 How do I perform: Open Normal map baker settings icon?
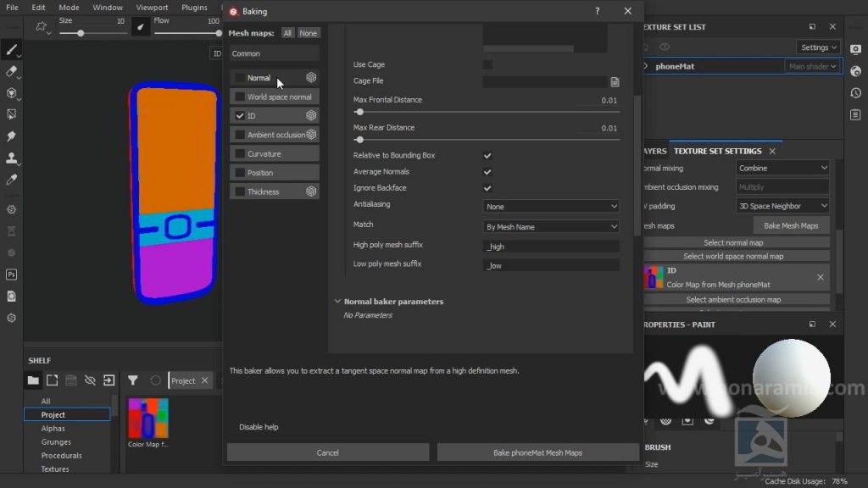(x=311, y=77)
